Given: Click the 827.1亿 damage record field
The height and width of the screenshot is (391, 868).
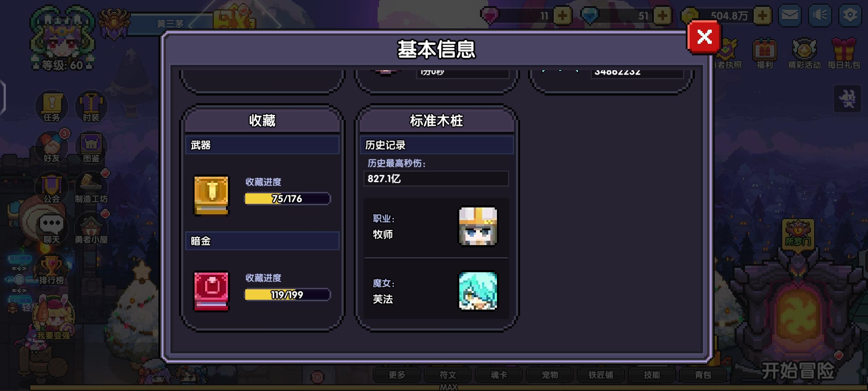Looking at the screenshot, I should 436,178.
